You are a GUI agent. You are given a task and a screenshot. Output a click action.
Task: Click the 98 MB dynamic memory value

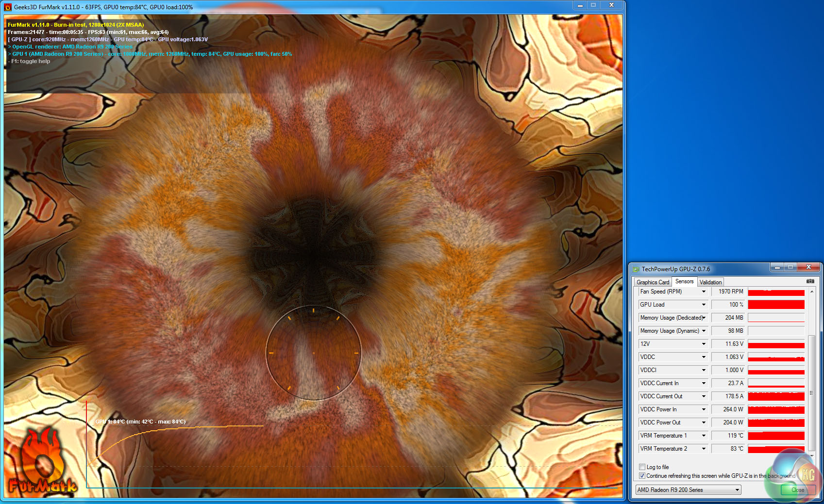[x=728, y=331]
